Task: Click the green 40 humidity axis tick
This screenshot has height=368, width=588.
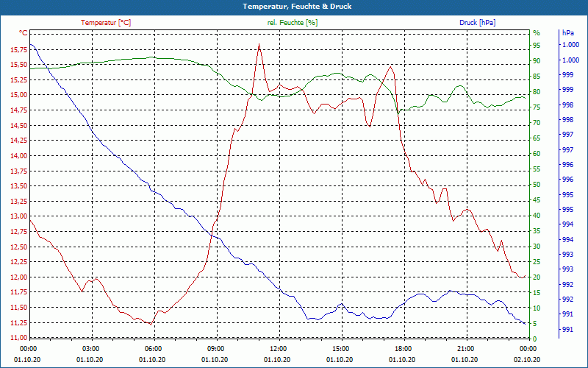Action: (537, 216)
